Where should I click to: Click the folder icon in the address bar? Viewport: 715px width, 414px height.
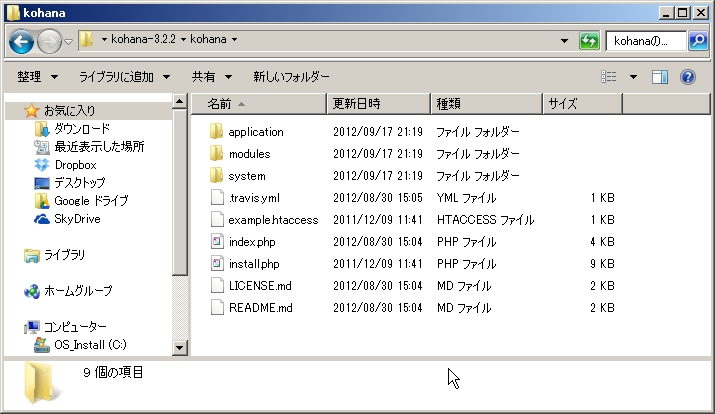[x=86, y=40]
